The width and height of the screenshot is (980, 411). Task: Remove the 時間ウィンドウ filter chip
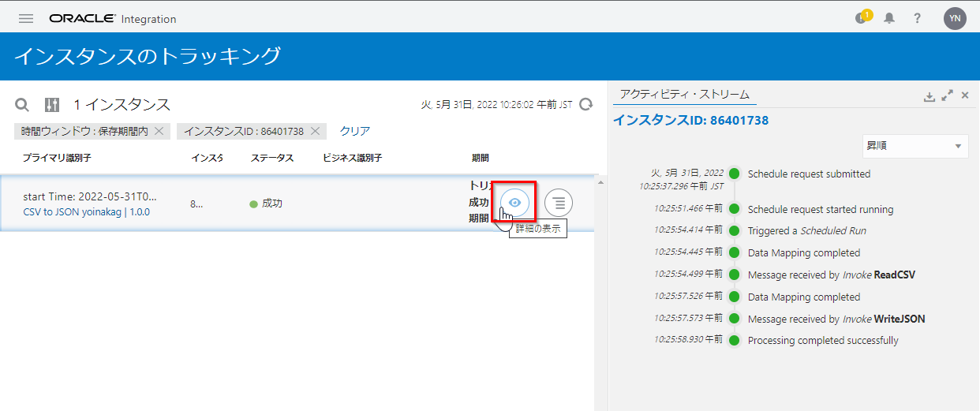click(x=159, y=131)
